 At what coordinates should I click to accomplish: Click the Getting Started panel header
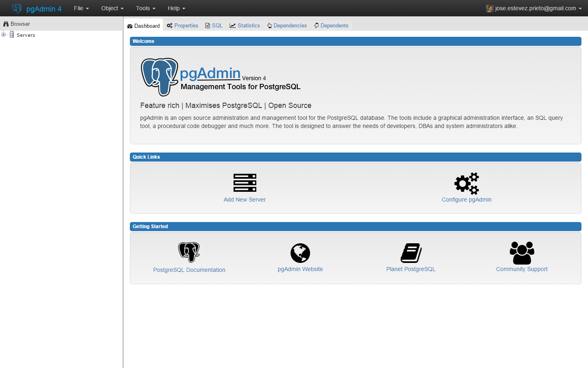tap(355, 227)
